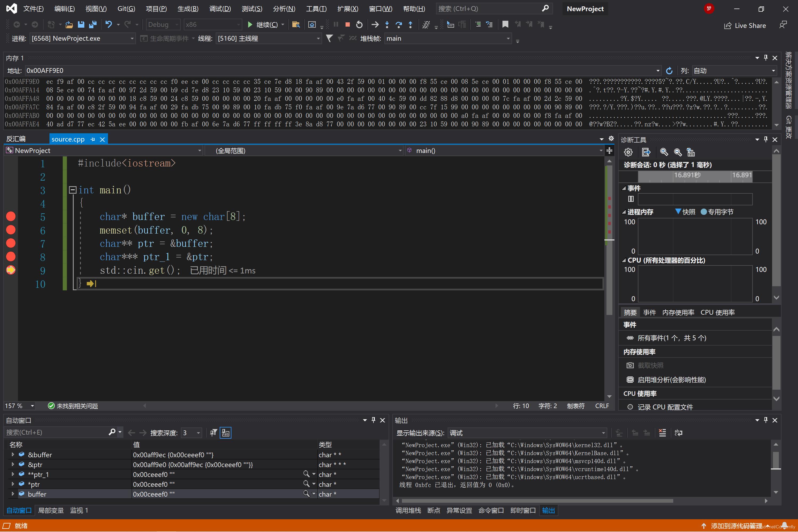Click Live Share button
798x532 pixels.
[745, 26]
